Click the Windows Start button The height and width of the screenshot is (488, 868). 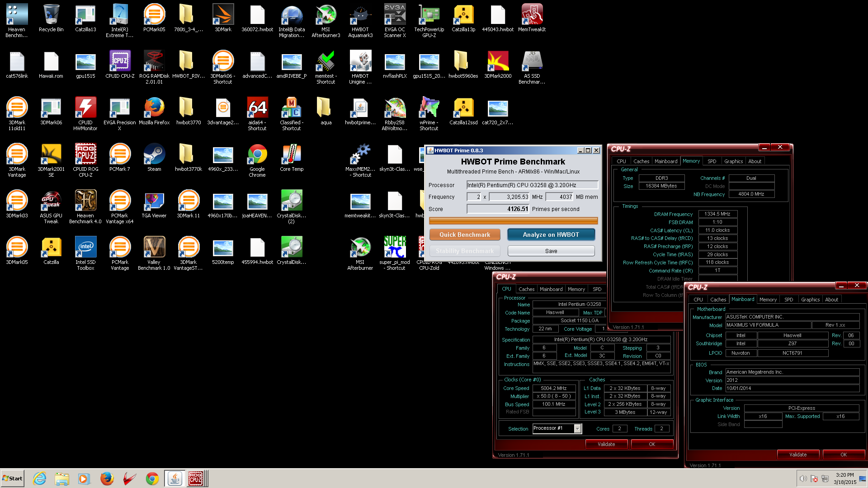[13, 479]
